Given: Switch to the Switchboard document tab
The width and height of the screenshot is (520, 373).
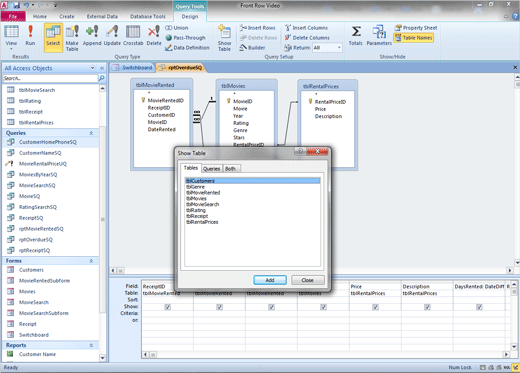Looking at the screenshot, I should (x=133, y=68).
